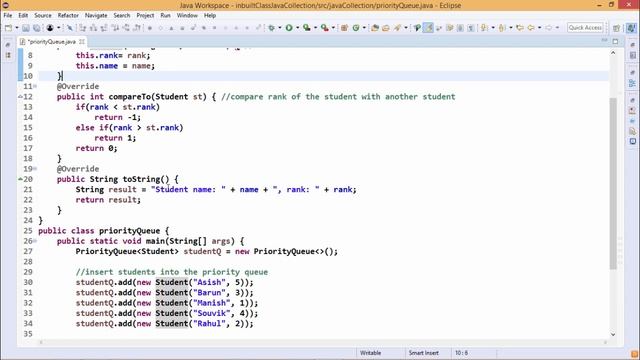This screenshot has width=640, height=360.
Task: Open the File menu
Action: [8, 15]
